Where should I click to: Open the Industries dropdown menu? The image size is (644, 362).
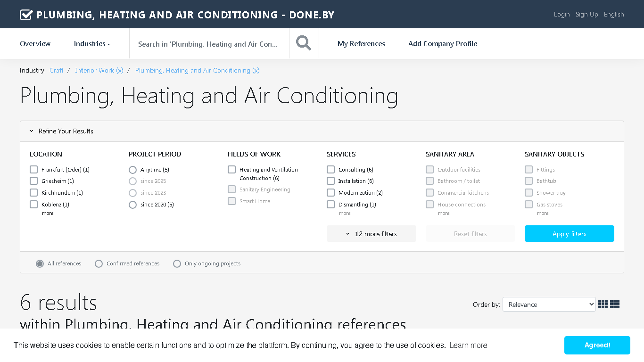click(x=92, y=43)
